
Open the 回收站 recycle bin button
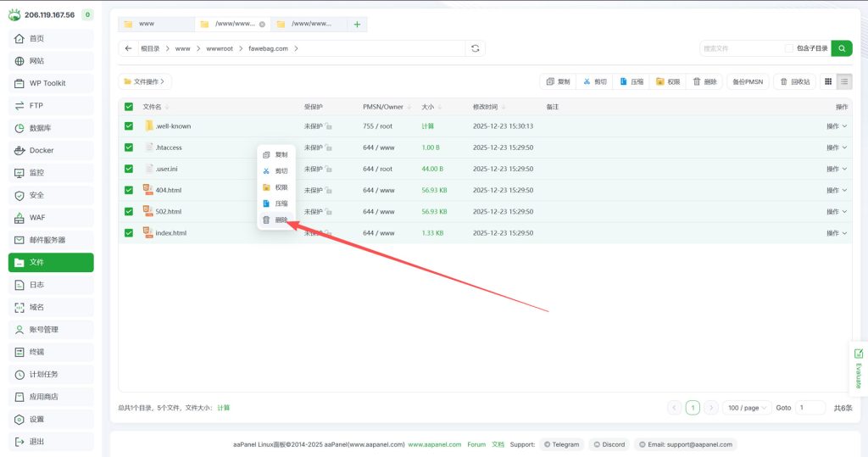794,81
